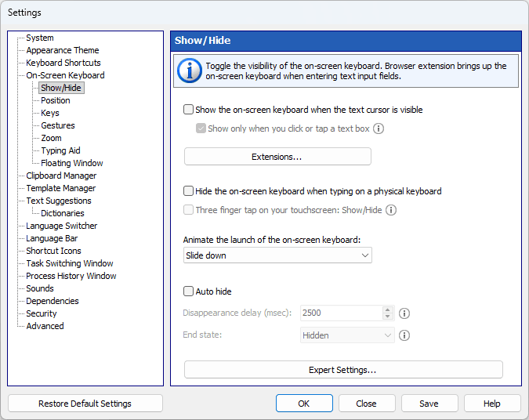The image size is (529, 420).
Task: Click the info icon next to Three finger tap
Action: [391, 210]
